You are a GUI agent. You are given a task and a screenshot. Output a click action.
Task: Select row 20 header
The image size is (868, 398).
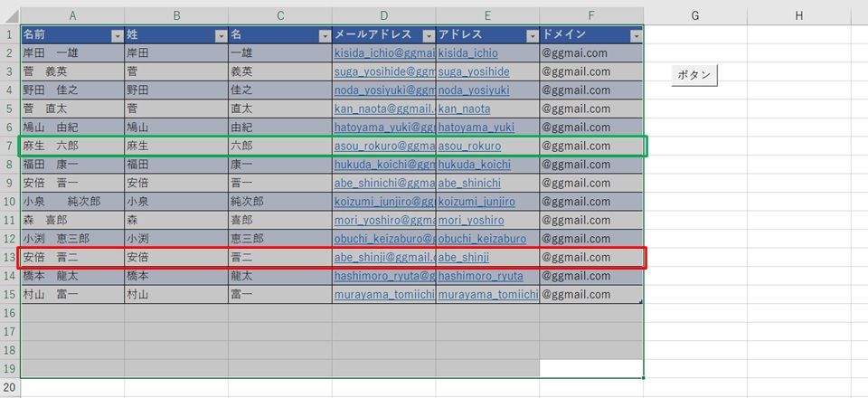[x=10, y=387]
